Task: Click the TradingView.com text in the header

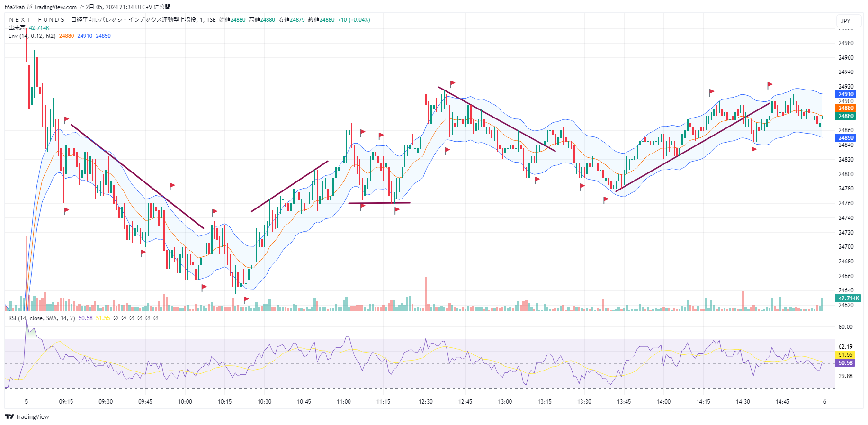Action: click(x=55, y=7)
